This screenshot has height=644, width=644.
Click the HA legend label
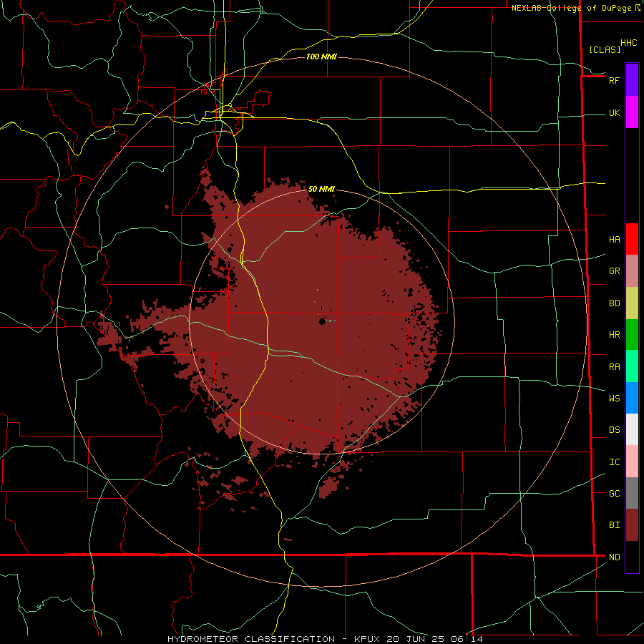tap(614, 239)
